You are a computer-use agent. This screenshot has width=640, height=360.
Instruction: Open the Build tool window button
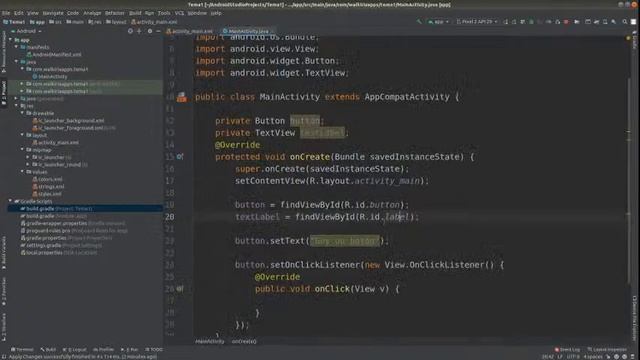48,349
